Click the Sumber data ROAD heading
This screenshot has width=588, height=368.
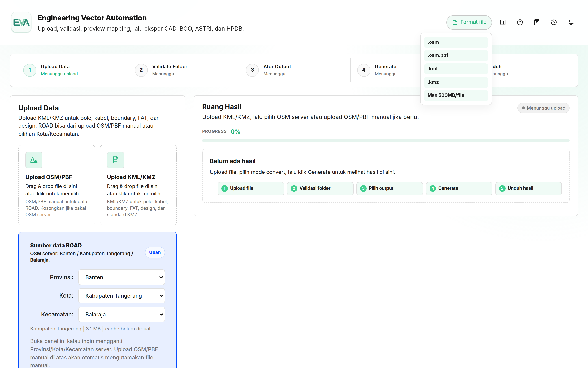coord(56,245)
